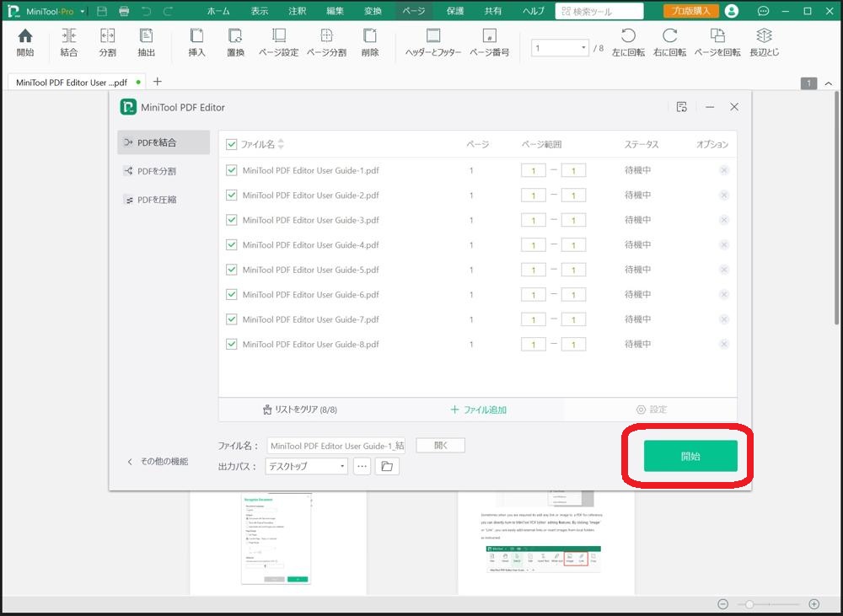Click the zoom slider handle
The width and height of the screenshot is (843, 616).
pos(749,604)
